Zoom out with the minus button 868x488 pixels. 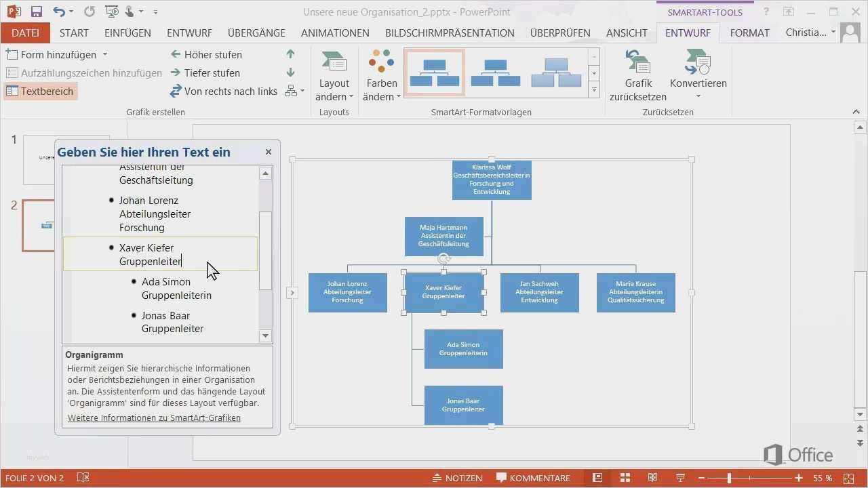pos(701,478)
